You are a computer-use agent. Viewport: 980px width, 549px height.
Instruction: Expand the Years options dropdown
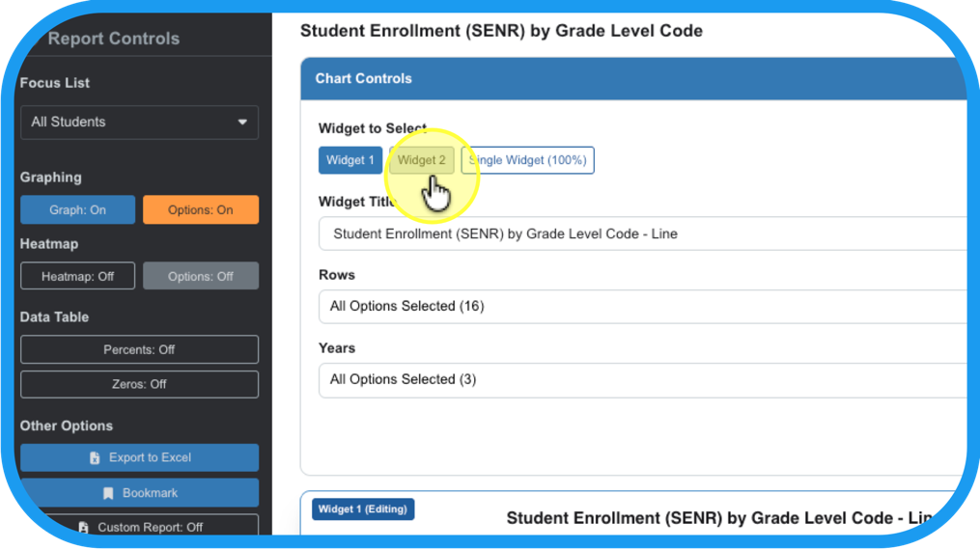coord(637,379)
